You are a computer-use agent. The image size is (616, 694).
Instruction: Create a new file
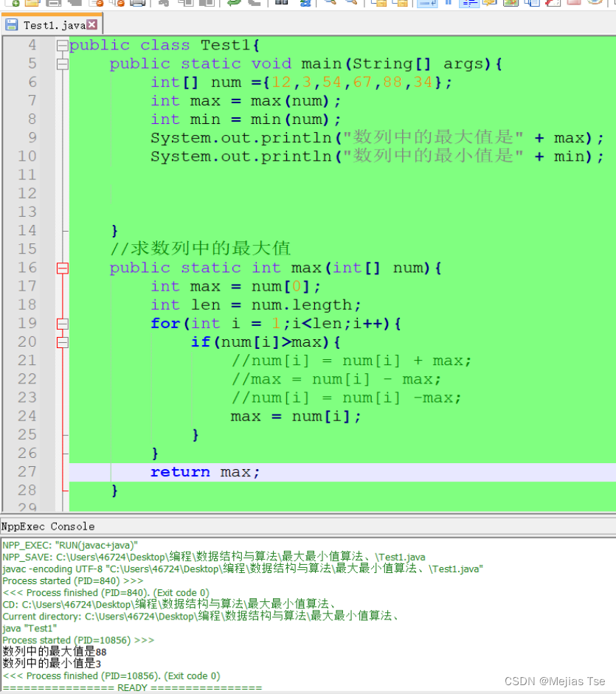[13, 5]
